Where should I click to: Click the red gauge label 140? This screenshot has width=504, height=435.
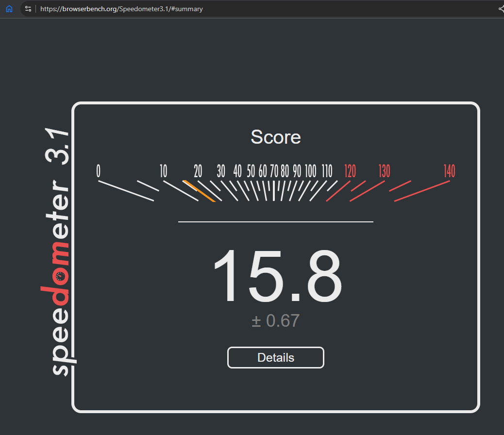coord(449,171)
